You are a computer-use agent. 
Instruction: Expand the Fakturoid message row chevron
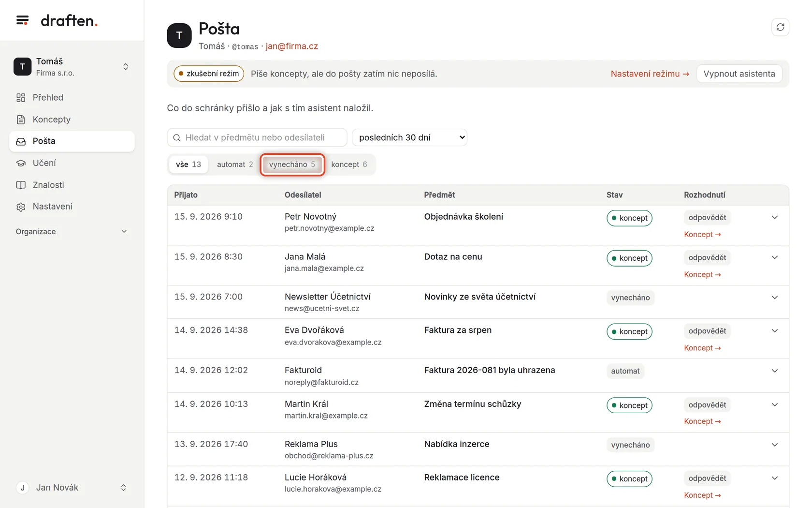click(x=775, y=371)
